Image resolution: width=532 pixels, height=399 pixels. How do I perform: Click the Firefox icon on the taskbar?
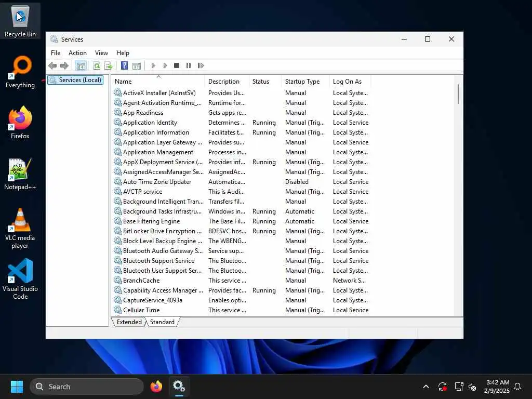[x=156, y=387]
